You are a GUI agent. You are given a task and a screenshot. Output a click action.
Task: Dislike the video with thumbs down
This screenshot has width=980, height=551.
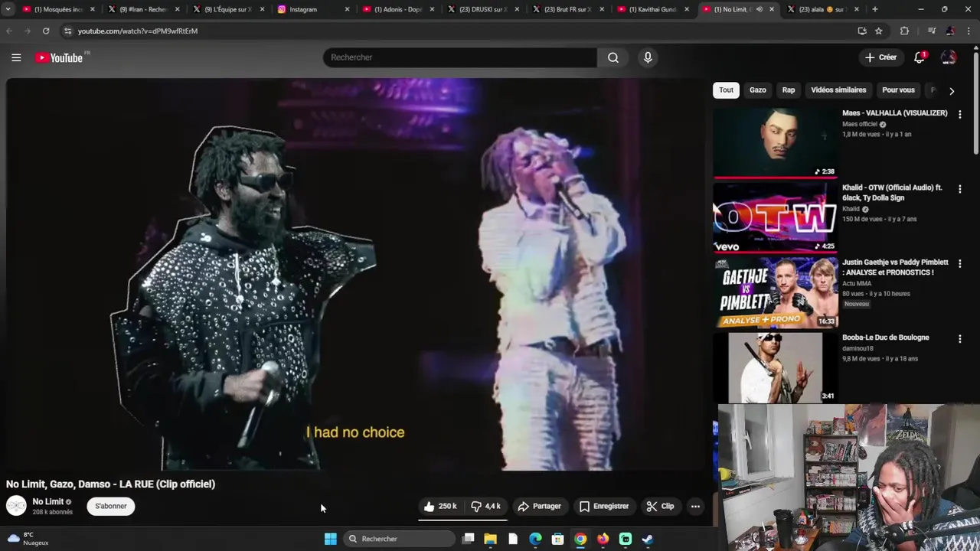click(485, 506)
